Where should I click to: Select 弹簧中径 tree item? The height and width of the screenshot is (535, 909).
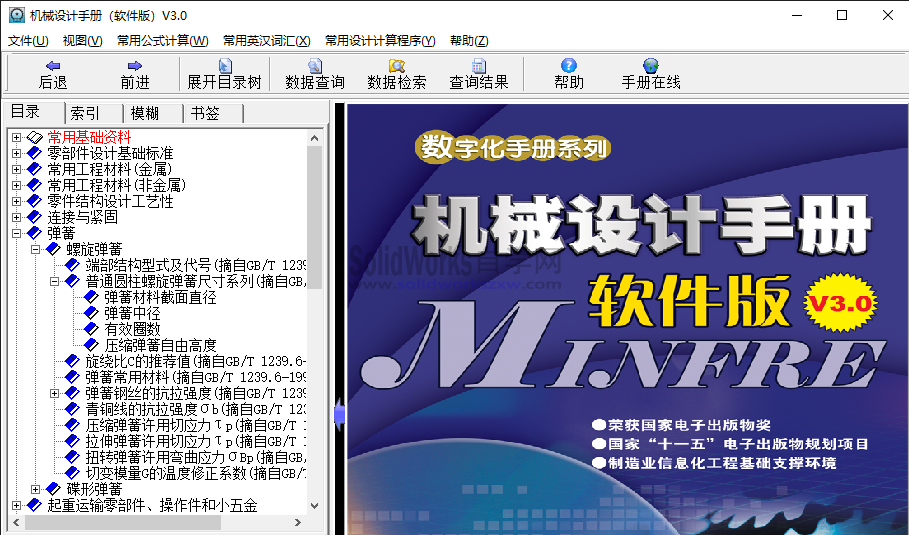[132, 313]
